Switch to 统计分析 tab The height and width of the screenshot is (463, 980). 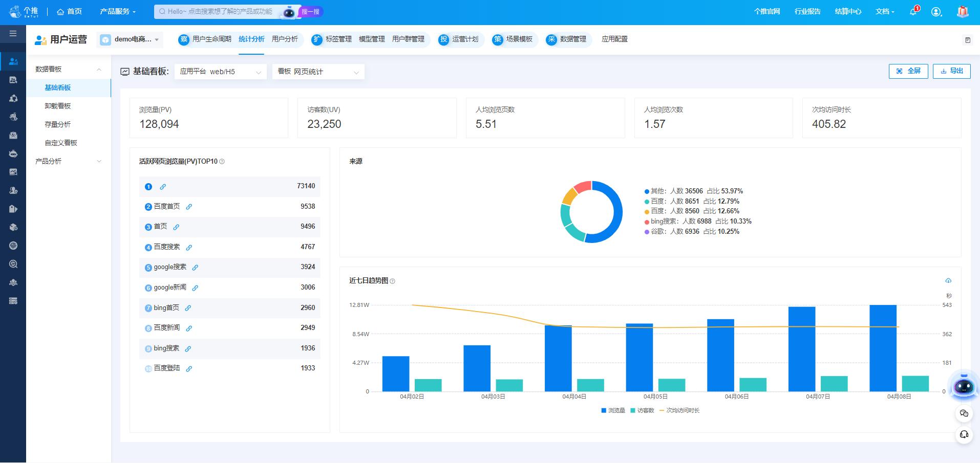(x=251, y=39)
